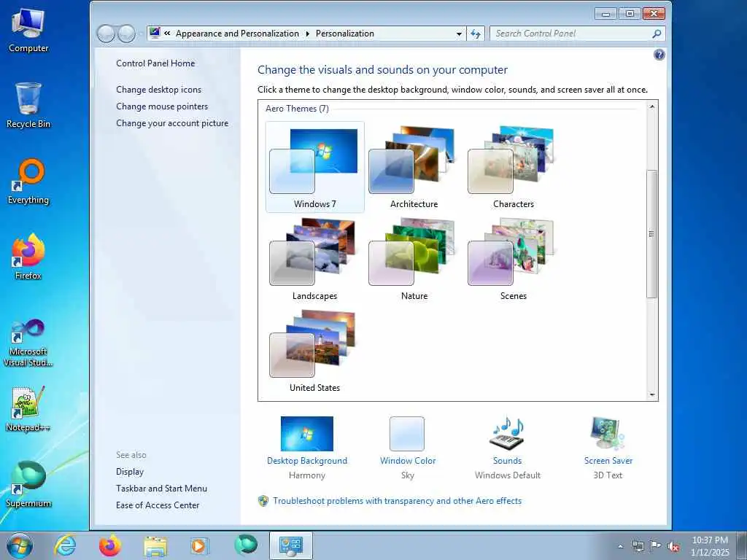Open Desktop Background settings icon

pyautogui.click(x=307, y=434)
